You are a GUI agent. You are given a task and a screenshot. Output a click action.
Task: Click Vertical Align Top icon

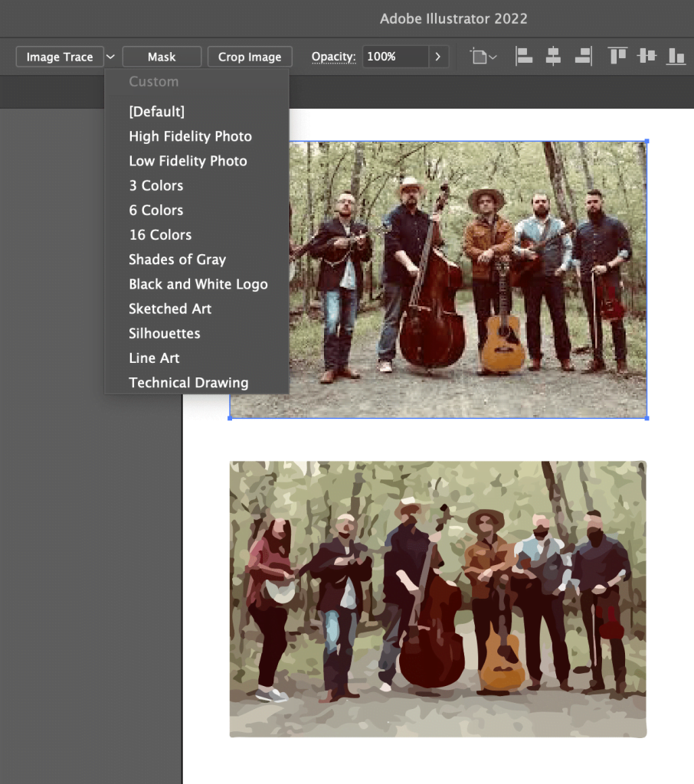click(617, 56)
